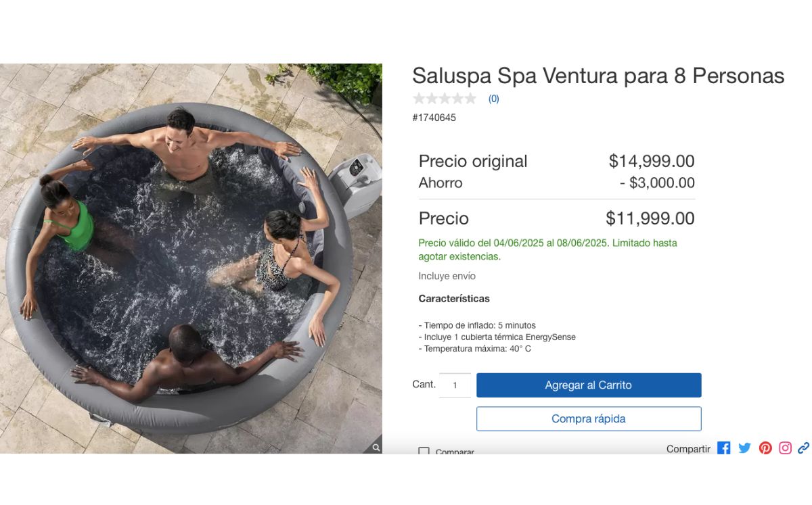The image size is (812, 505).
Task: Click the Saluspa Spa Ventura title
Action: tap(598, 76)
